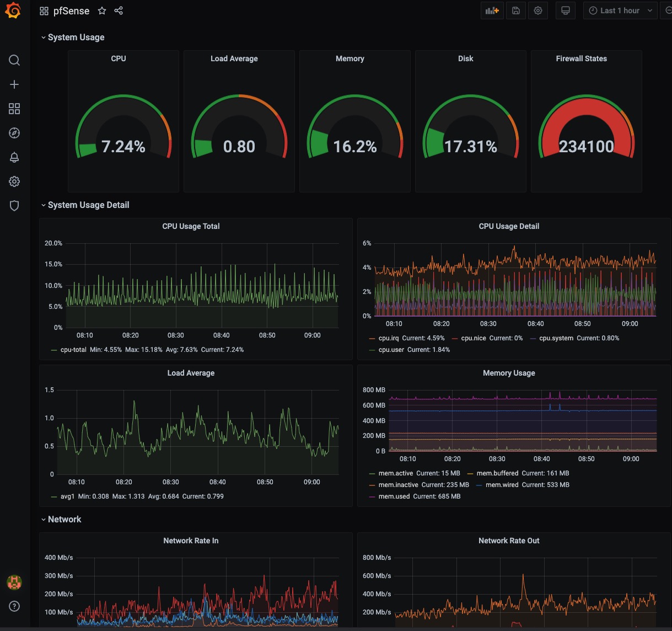The width and height of the screenshot is (672, 631).
Task: Click the user avatar in sidebar
Action: [x=14, y=581]
